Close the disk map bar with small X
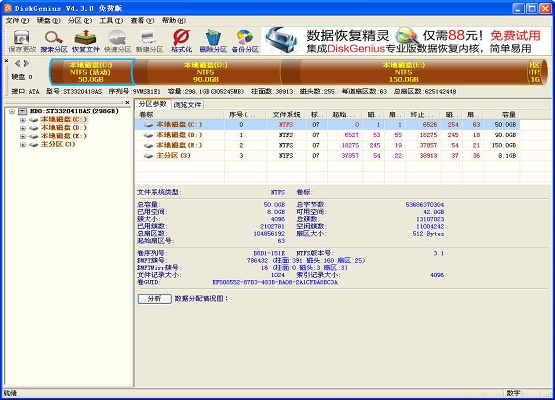This screenshot has height=400, width=555. [6, 61]
